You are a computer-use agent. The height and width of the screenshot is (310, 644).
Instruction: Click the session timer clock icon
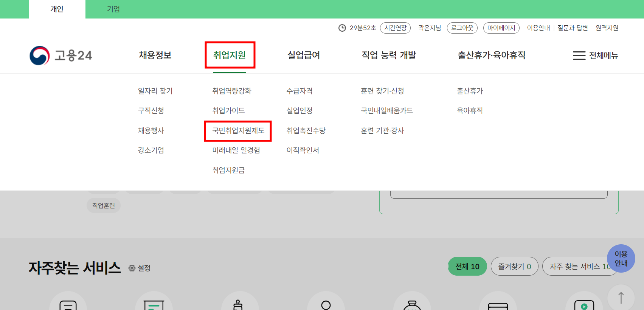point(342,28)
